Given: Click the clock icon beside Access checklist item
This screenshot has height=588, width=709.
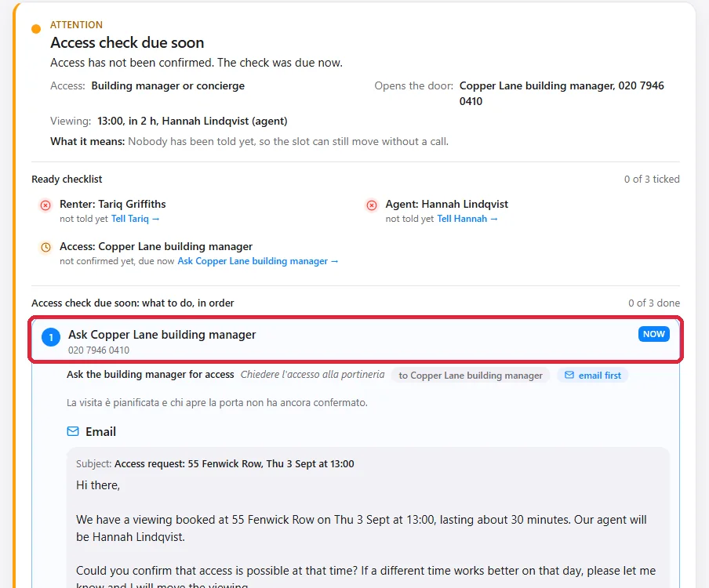Looking at the screenshot, I should pyautogui.click(x=45, y=247).
